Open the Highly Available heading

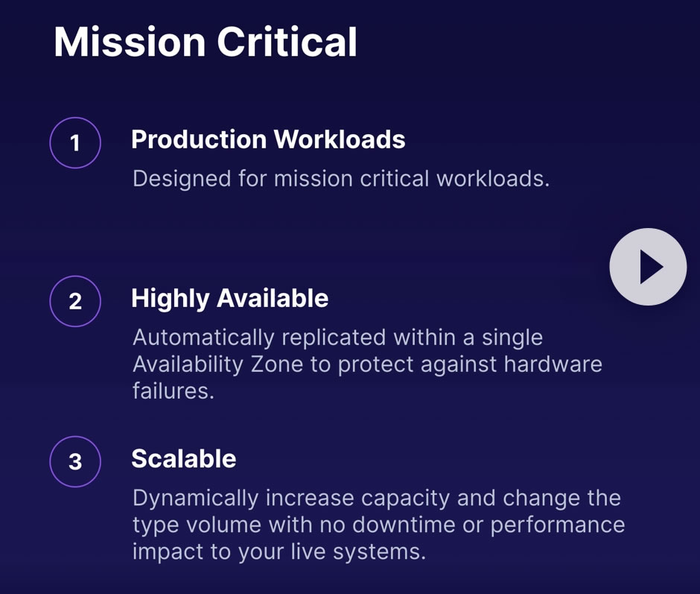pyautogui.click(x=229, y=298)
